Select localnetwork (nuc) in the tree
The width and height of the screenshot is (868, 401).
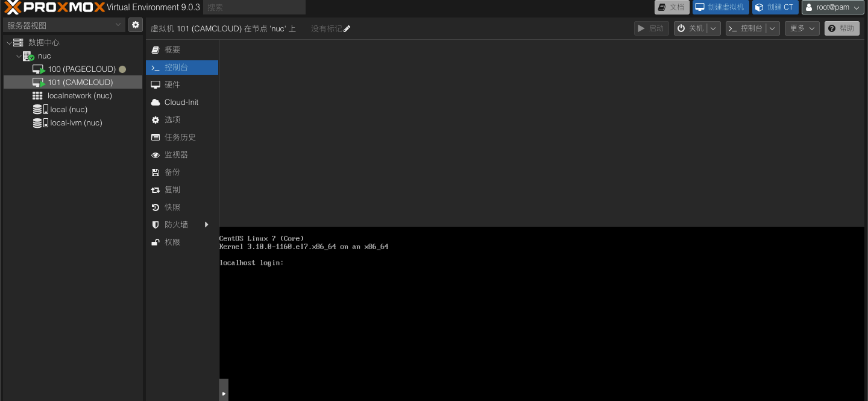(x=73, y=96)
